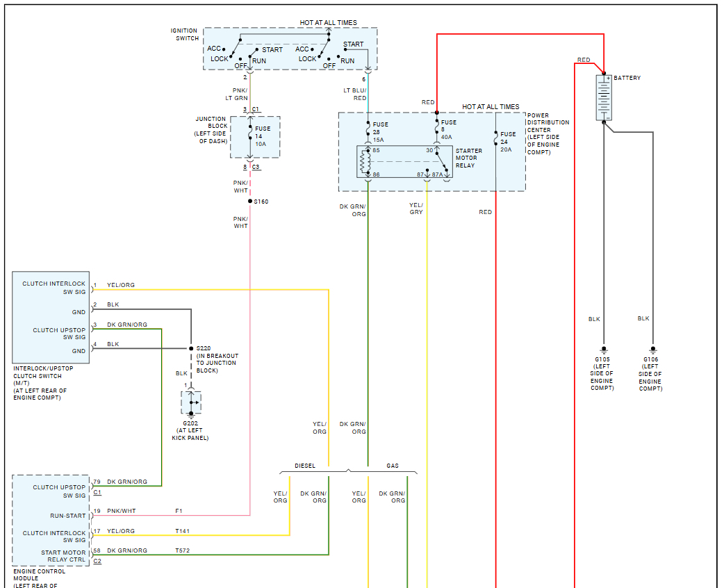Viewport: 724px width, 588px height.
Task: Click the G202 ground label
Action: coord(190,423)
